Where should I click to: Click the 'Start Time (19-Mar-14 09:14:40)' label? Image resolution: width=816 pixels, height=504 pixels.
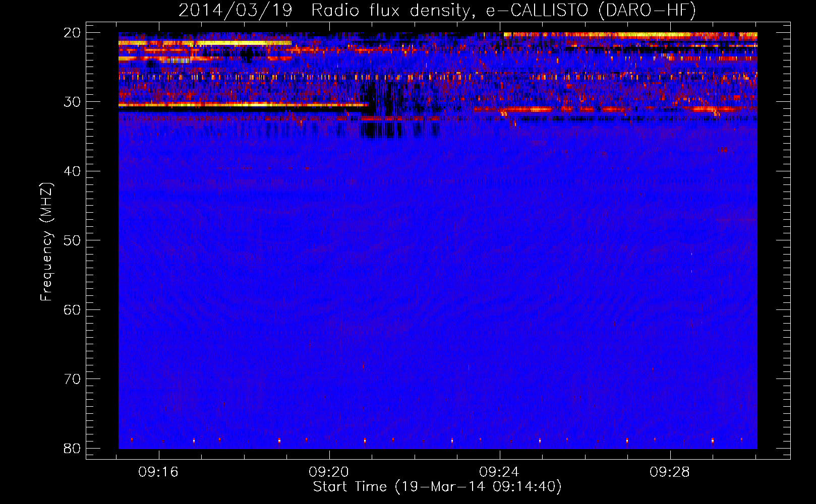pos(437,487)
